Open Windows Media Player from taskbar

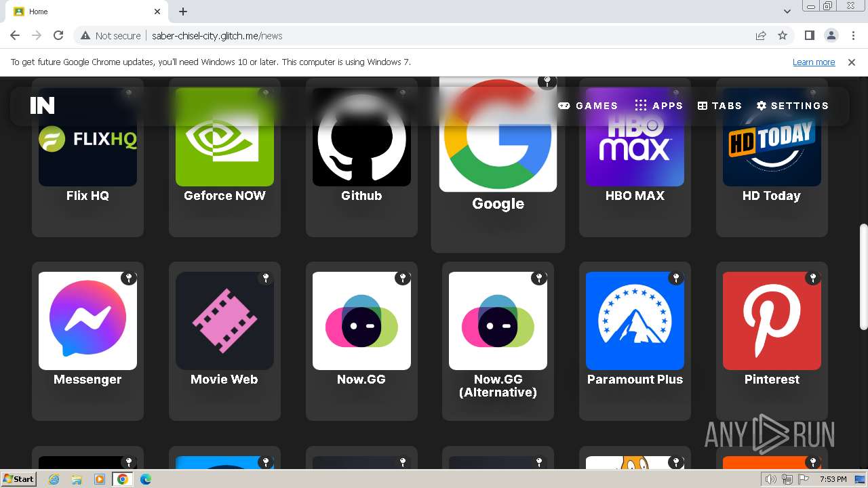pyautogui.click(x=100, y=479)
